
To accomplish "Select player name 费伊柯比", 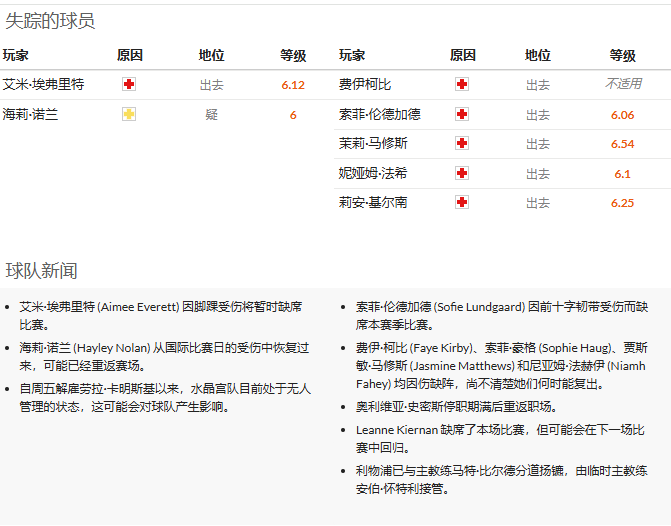I will pos(366,85).
